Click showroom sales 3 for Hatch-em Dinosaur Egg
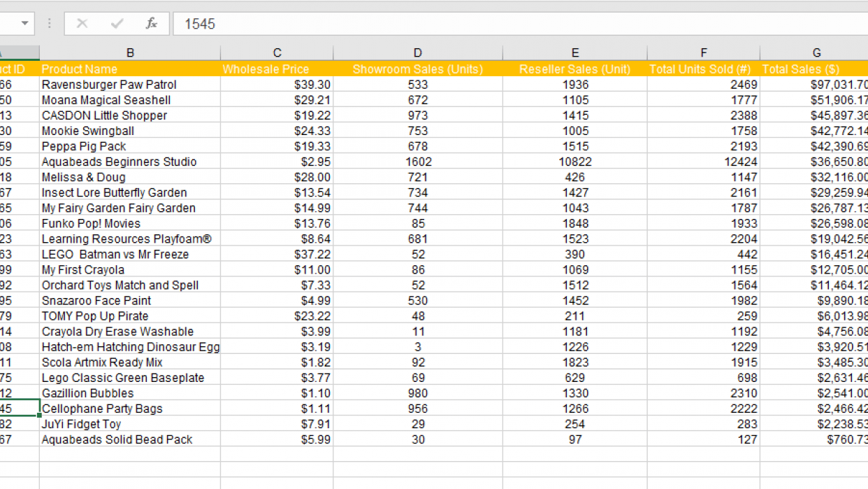 418,346
